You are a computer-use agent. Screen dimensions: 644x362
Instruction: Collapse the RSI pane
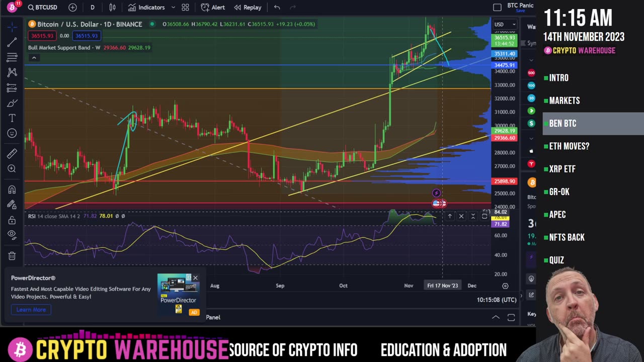point(473,216)
